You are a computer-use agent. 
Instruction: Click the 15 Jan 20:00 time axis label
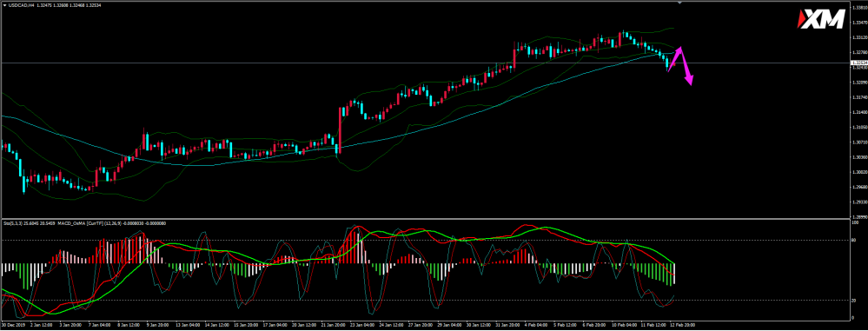[247, 324]
